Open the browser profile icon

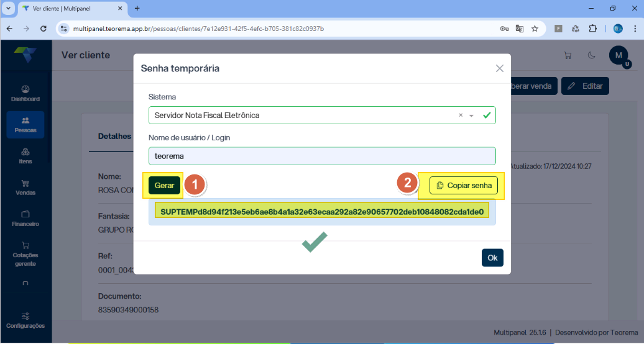point(618,29)
